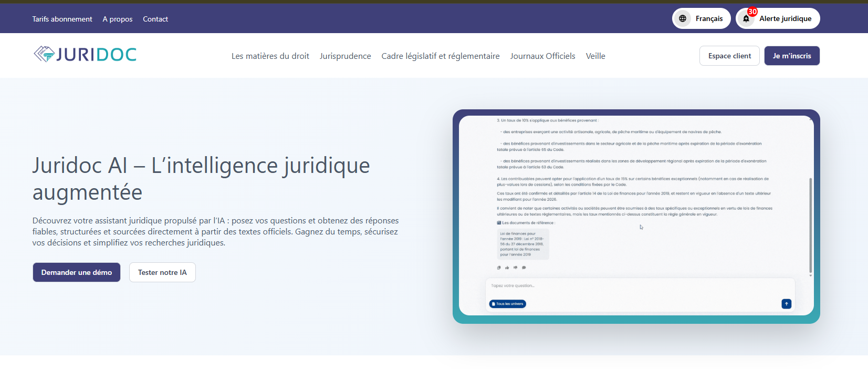Image resolution: width=868 pixels, height=369 pixels.
Task: Go to the A propos page
Action: point(118,19)
